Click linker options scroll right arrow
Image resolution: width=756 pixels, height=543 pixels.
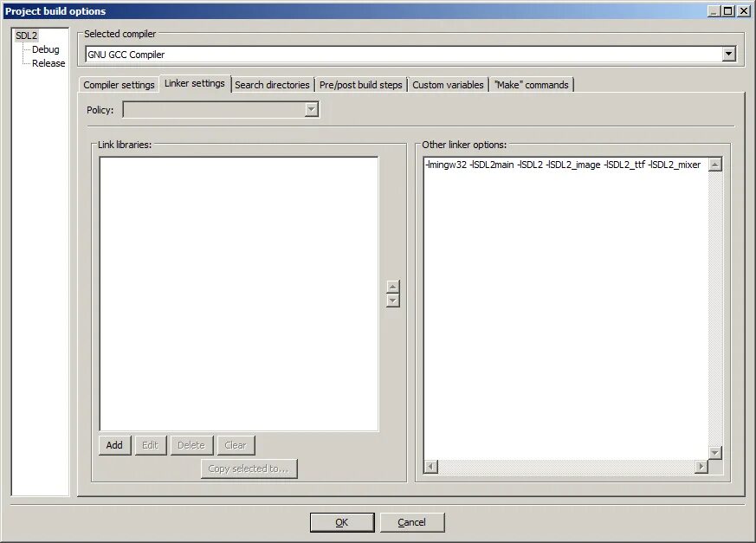pos(701,466)
